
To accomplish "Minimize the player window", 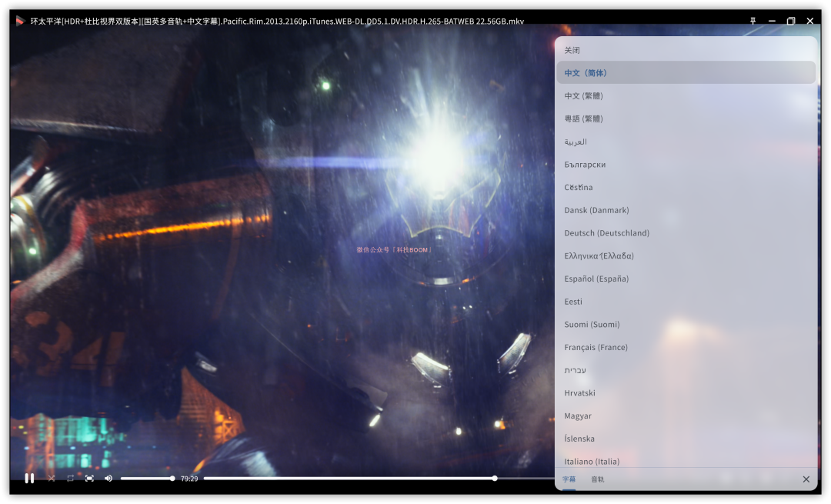I will (x=772, y=22).
